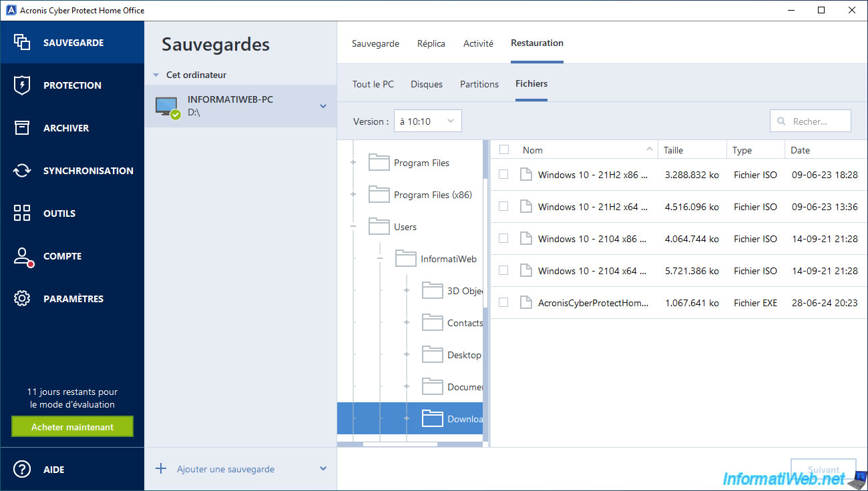Expand the Contacts tree node
868x491 pixels.
click(407, 323)
